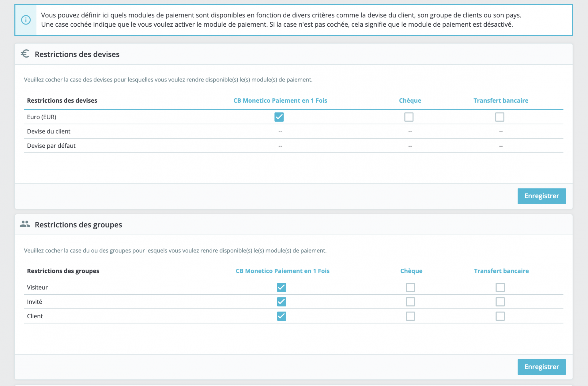This screenshot has width=588, height=386.
Task: Save the currency restrictions with Enregistrer
Action: (x=541, y=196)
